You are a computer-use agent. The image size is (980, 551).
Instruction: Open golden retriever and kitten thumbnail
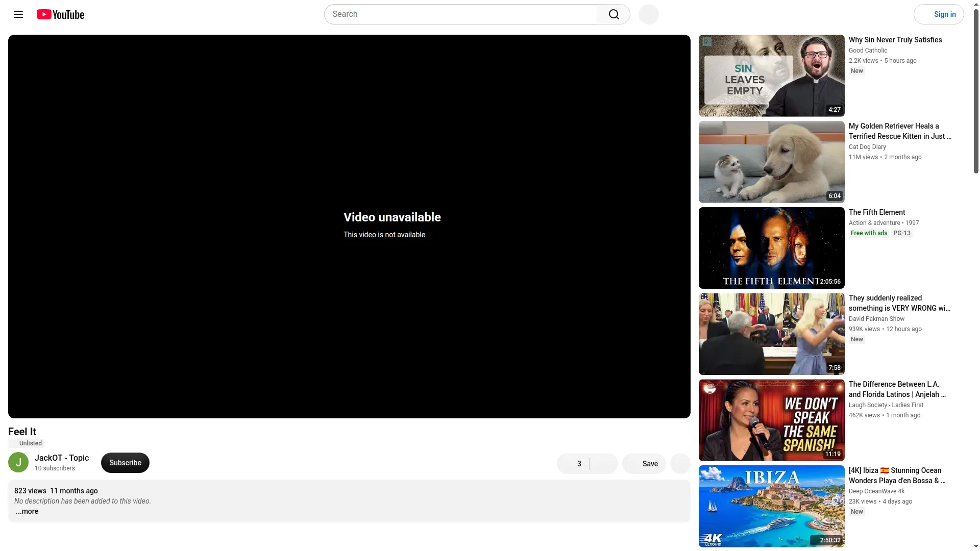(771, 162)
